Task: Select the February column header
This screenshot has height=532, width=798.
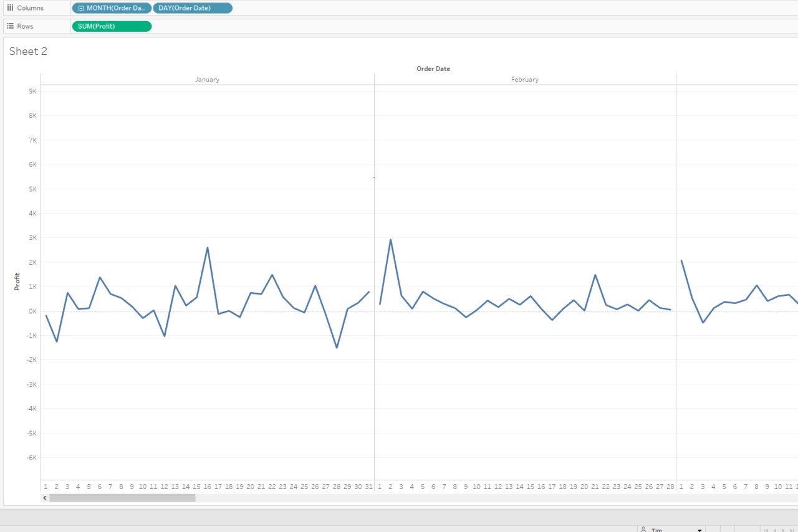Action: coord(525,79)
